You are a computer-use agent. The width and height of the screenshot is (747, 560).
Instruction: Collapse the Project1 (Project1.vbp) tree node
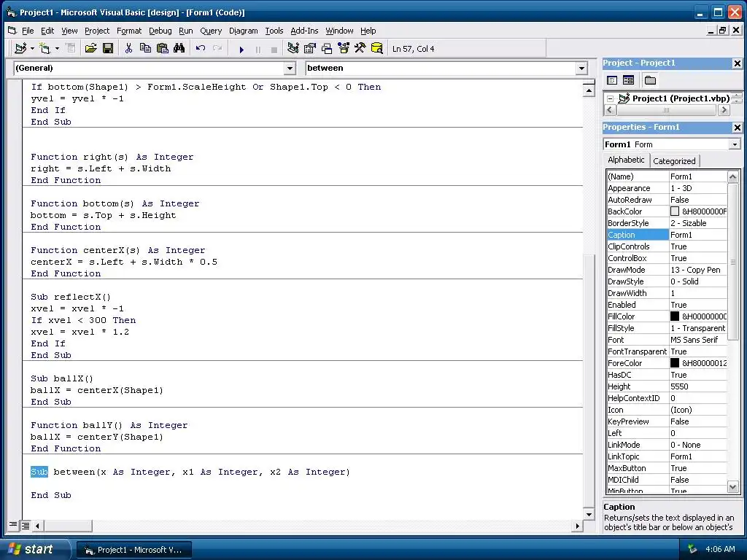[611, 98]
